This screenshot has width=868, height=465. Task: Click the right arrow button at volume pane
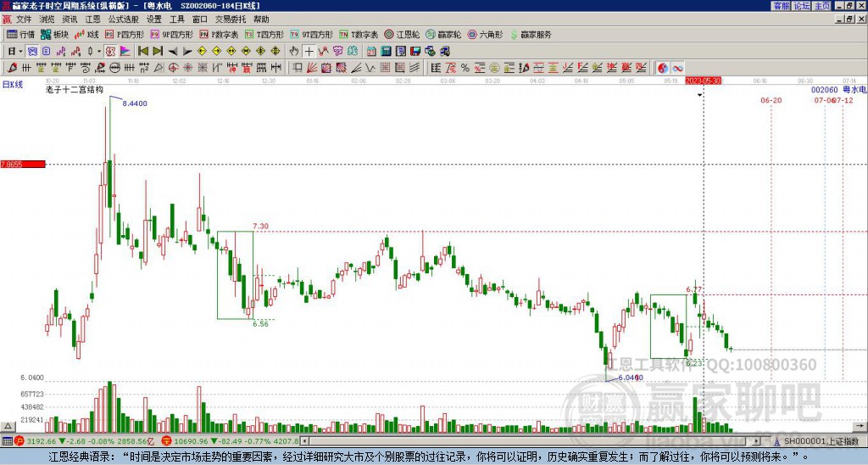861,426
